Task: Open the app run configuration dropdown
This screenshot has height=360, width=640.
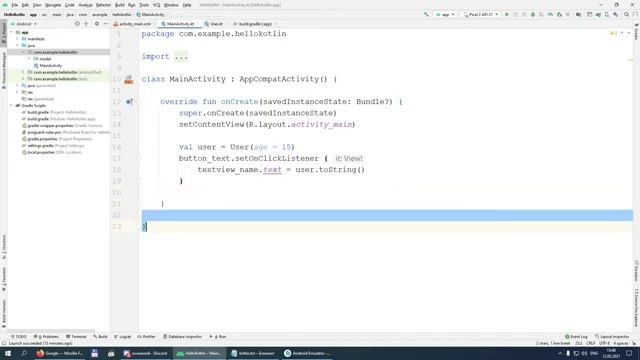Action: [x=445, y=14]
